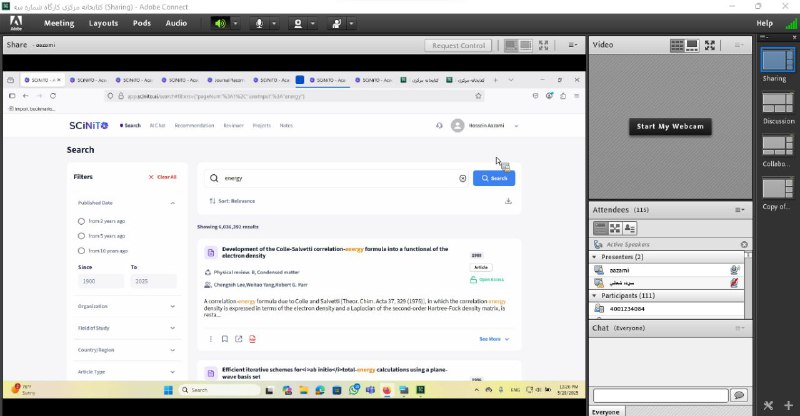
Task: Connect the microphone icon in toolbar
Action: [x=259, y=23]
